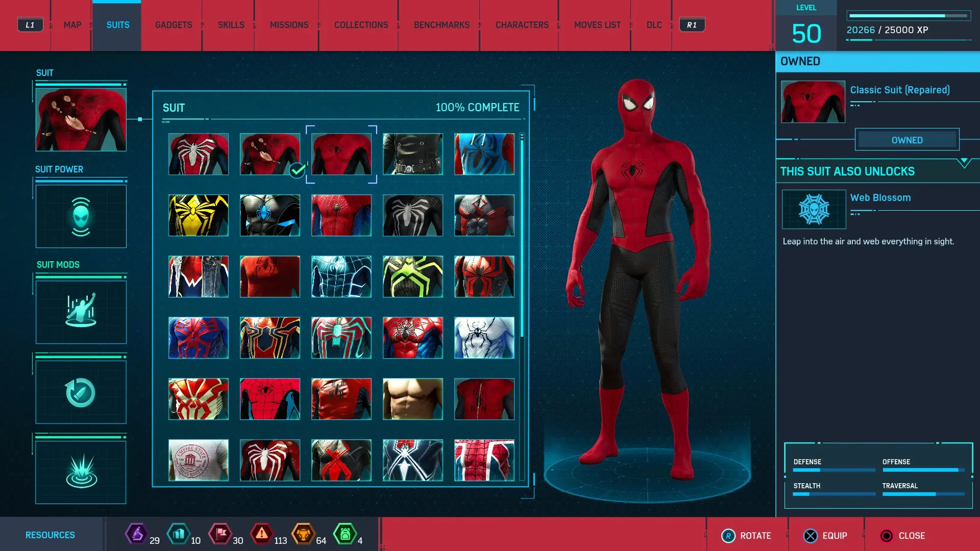Select the equipped damaged suit slot

coord(81,119)
